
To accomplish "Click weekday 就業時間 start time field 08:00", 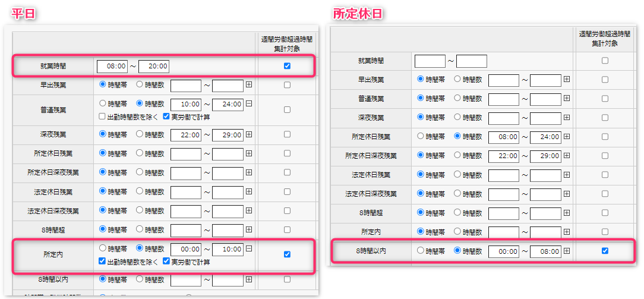I will (112, 66).
